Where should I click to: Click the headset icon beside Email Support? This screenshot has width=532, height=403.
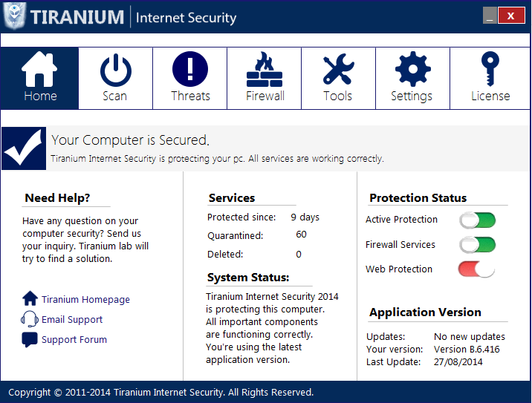click(x=30, y=319)
